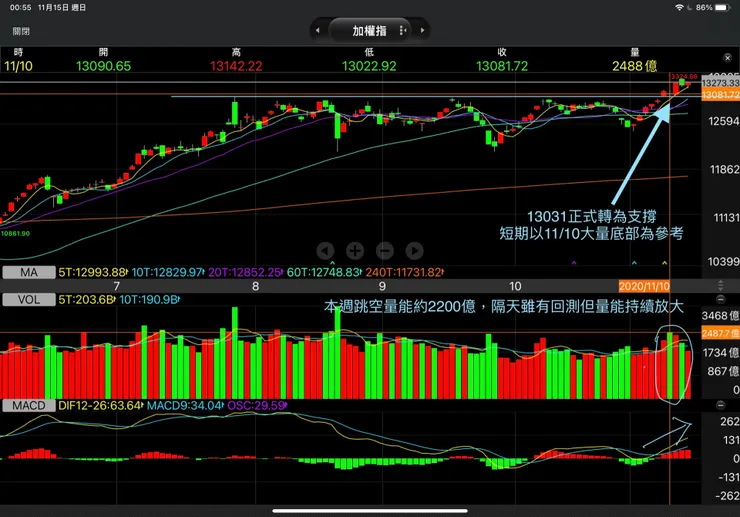Click month label 8 on time axis

click(x=255, y=286)
